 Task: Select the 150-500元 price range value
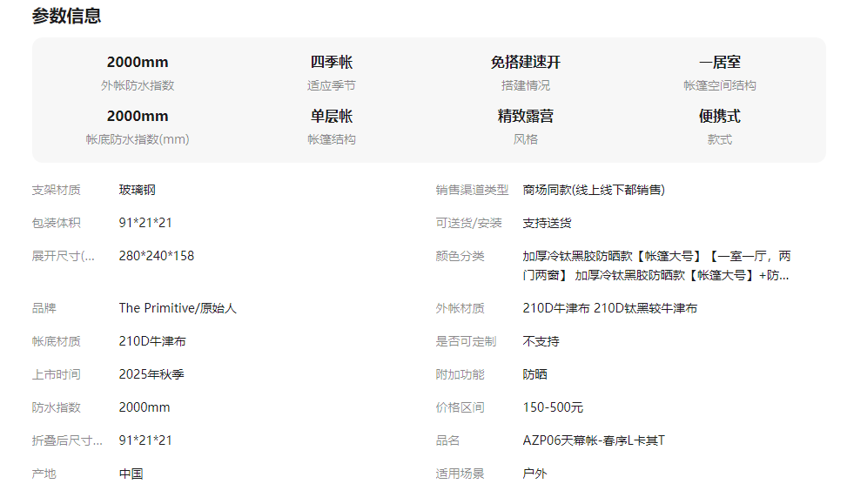tap(553, 407)
